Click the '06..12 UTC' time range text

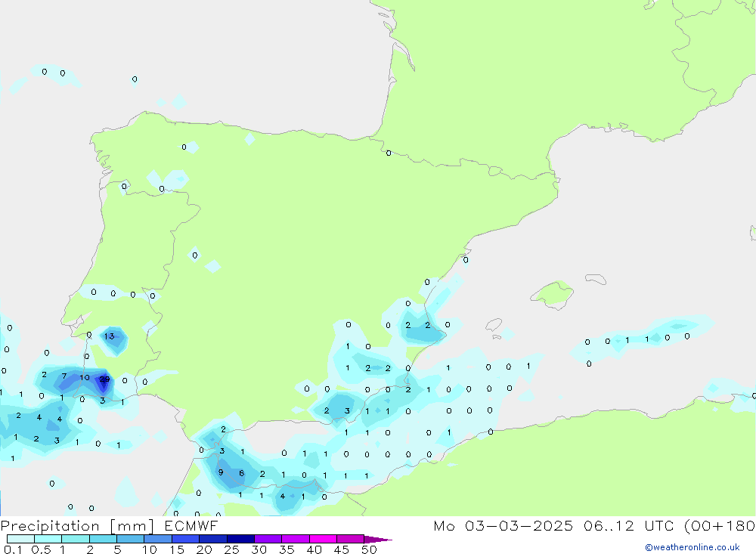pyautogui.click(x=627, y=525)
